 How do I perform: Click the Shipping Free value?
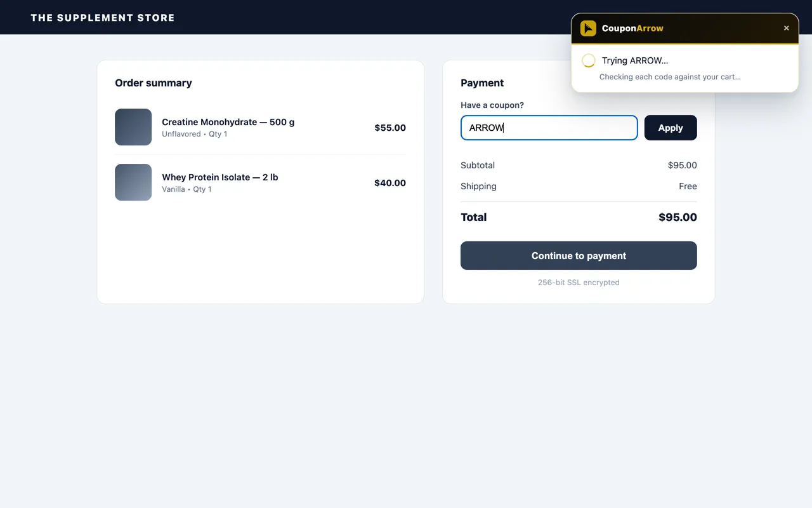coord(688,186)
